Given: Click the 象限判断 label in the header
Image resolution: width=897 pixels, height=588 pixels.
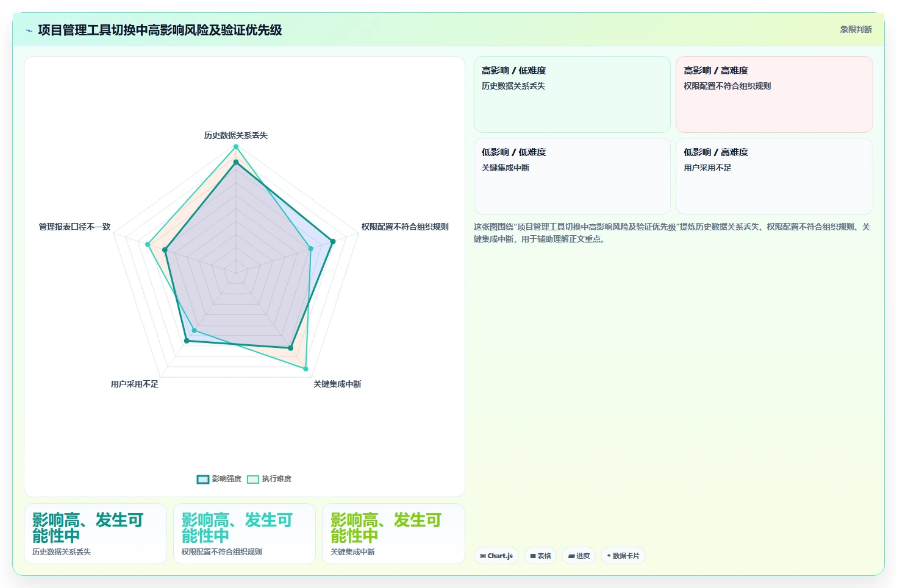Looking at the screenshot, I should tap(856, 29).
